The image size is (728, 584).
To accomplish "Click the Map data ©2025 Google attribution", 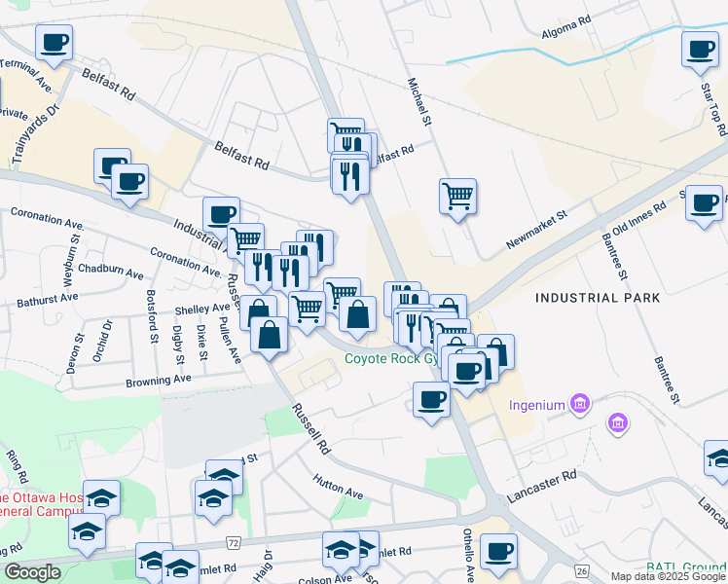I will point(668,576).
